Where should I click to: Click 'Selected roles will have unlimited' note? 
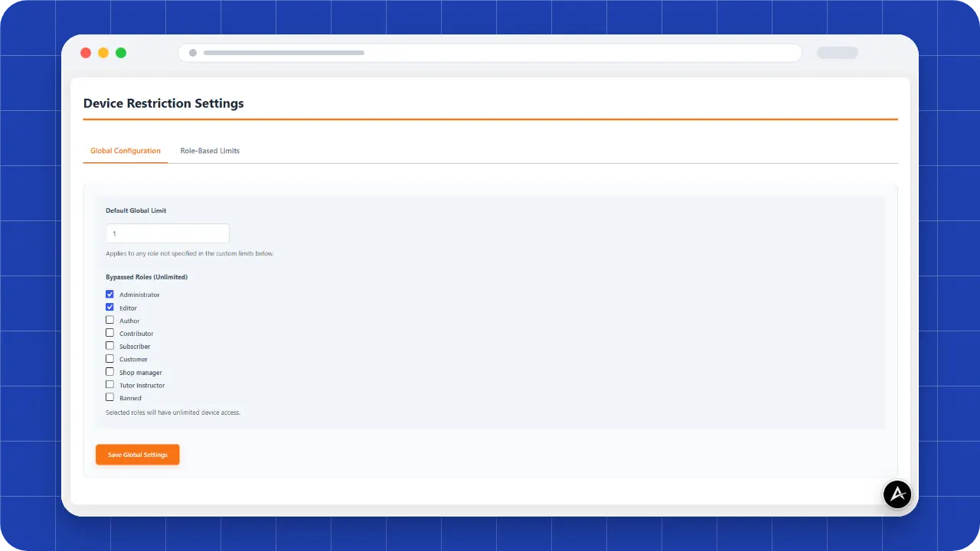point(173,412)
